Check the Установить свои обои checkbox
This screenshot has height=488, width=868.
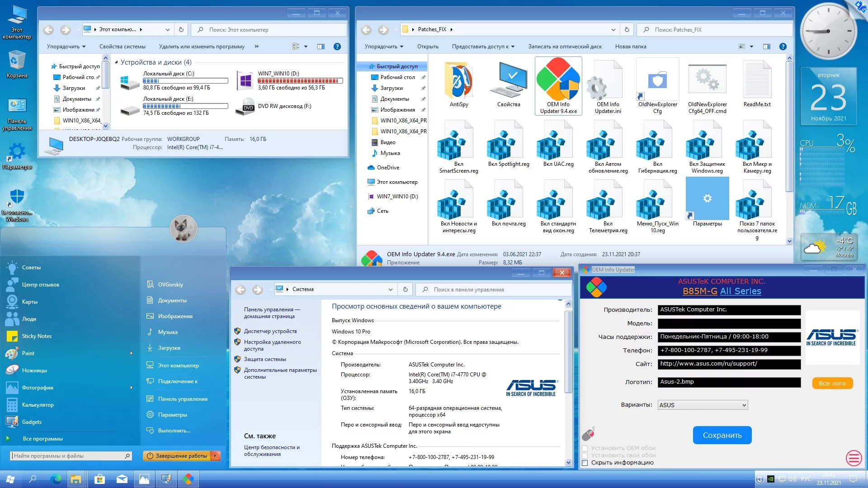tap(585, 455)
